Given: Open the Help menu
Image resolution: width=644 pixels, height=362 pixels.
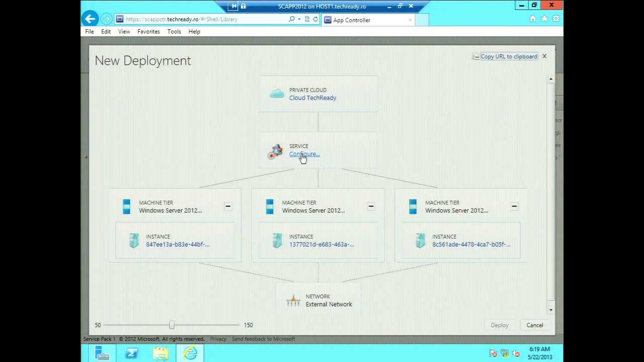Looking at the screenshot, I should [x=194, y=31].
